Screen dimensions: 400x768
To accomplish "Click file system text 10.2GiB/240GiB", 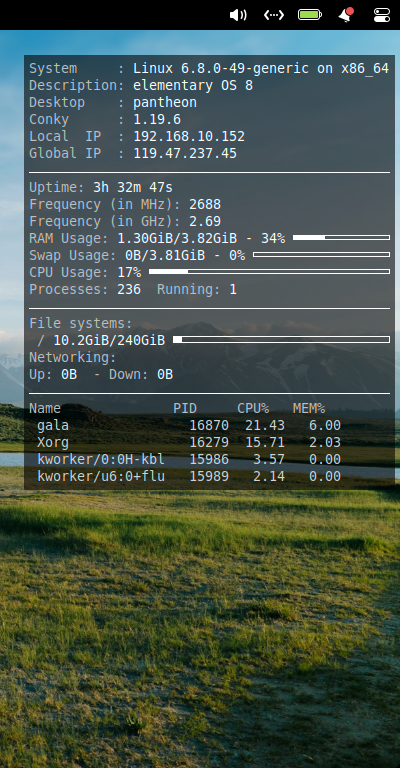I will point(109,340).
